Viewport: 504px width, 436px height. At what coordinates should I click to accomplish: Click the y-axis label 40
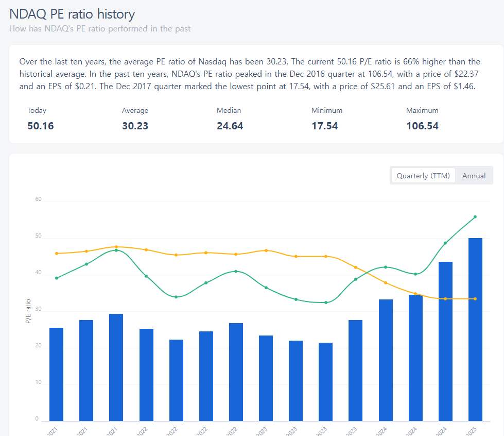(x=38, y=273)
